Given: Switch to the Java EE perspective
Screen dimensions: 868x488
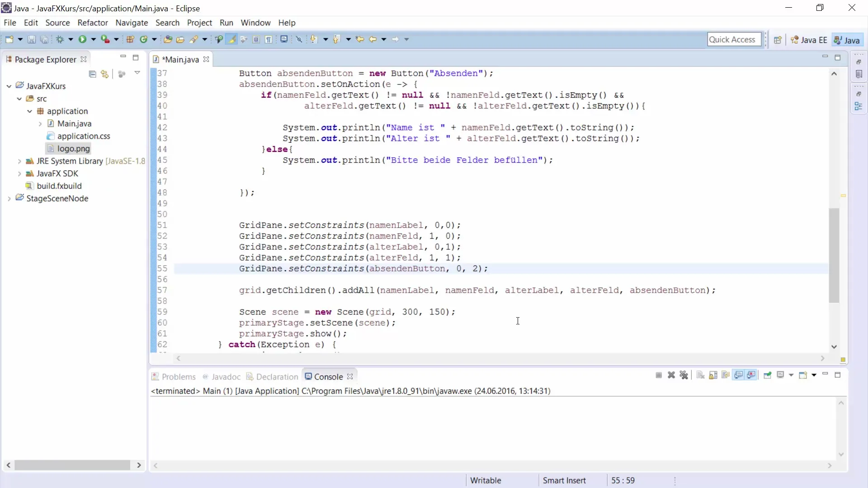Looking at the screenshot, I should pos(809,40).
